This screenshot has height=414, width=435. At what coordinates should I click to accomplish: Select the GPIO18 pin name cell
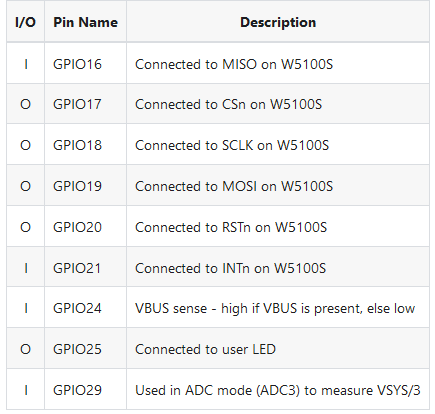tap(85, 145)
